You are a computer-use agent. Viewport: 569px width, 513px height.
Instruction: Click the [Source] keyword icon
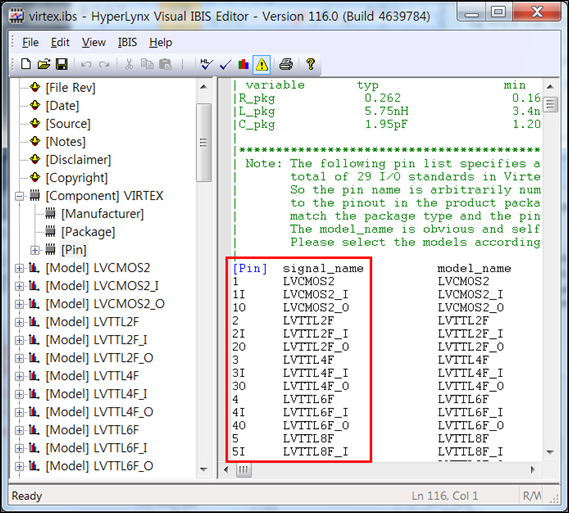coord(35,123)
